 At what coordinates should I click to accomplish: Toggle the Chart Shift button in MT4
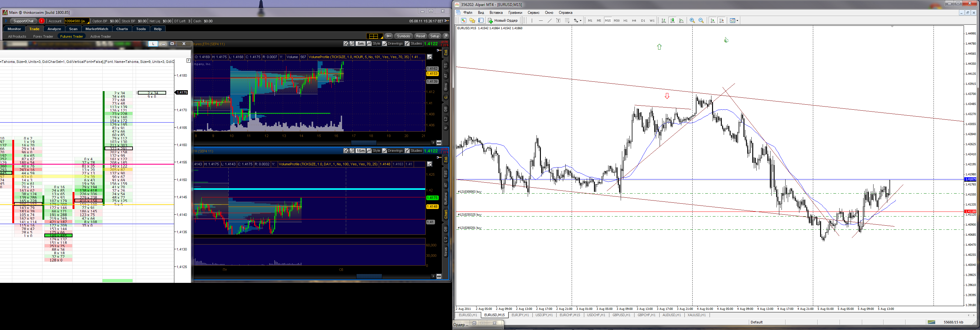coord(721,20)
